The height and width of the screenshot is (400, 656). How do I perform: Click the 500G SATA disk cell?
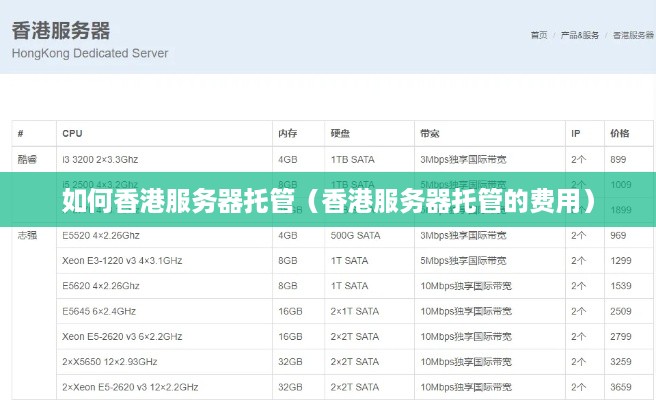(355, 235)
